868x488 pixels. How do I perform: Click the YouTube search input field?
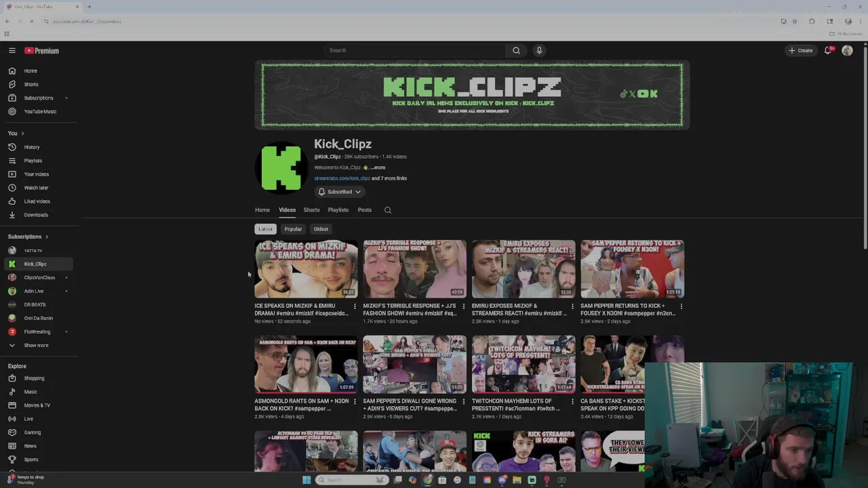coord(415,50)
